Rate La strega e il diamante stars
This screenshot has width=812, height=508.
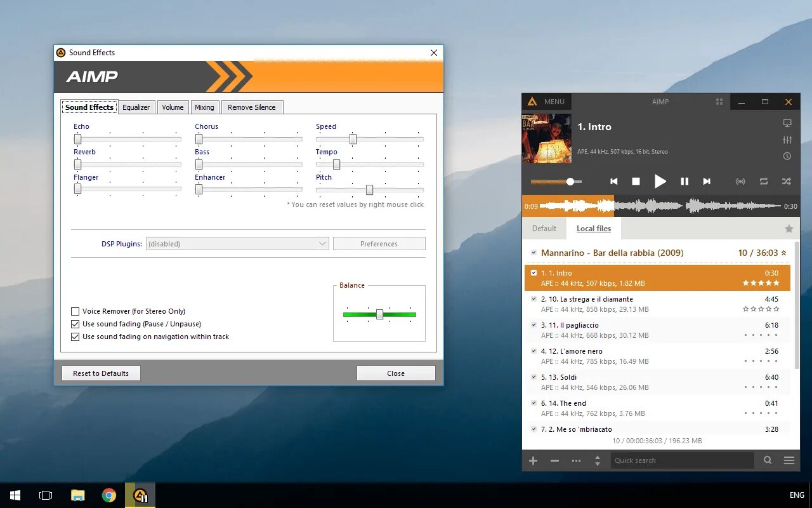coord(761,309)
